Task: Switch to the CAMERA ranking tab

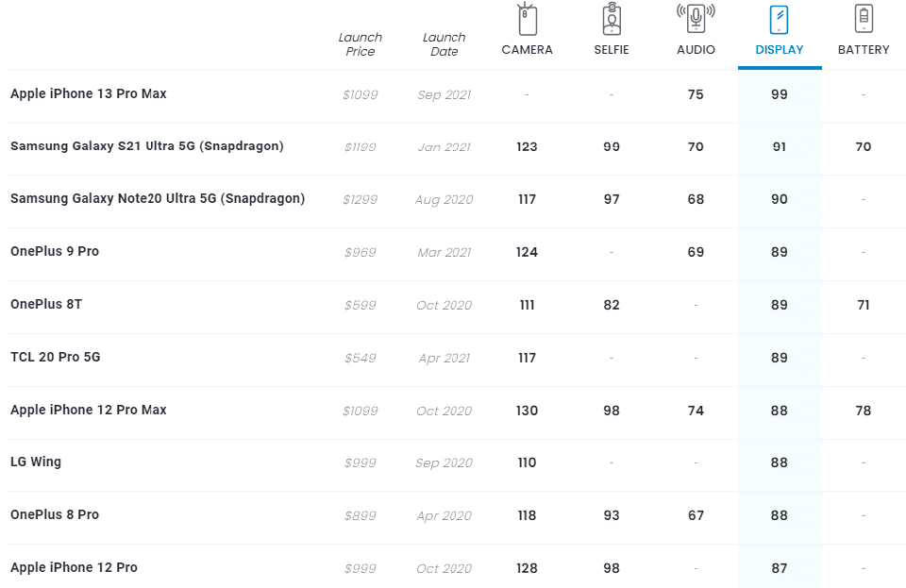Action: click(x=527, y=50)
